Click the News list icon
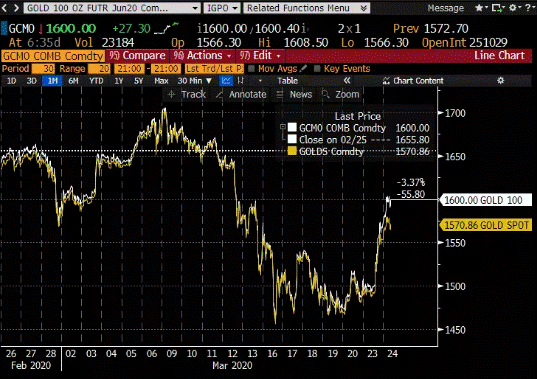This screenshot has height=379, width=537. point(280,94)
